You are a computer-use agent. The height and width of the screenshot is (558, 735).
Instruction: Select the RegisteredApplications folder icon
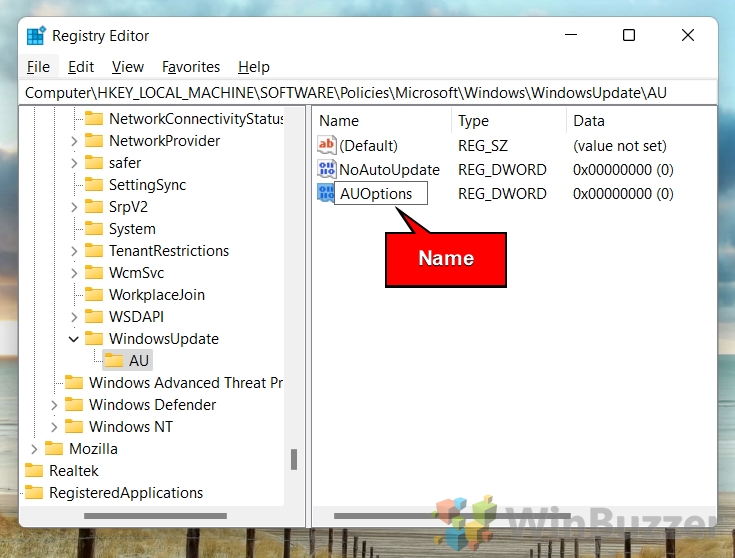point(34,493)
